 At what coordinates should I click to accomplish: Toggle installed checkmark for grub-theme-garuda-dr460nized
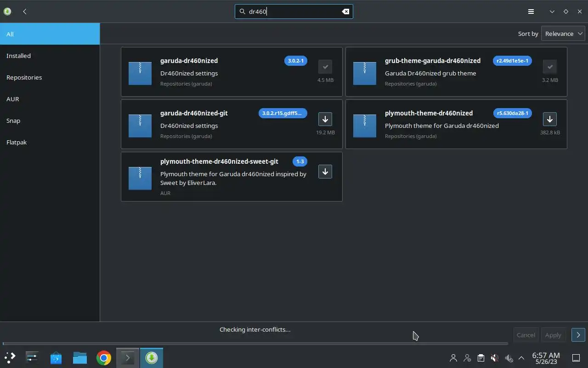click(x=550, y=67)
